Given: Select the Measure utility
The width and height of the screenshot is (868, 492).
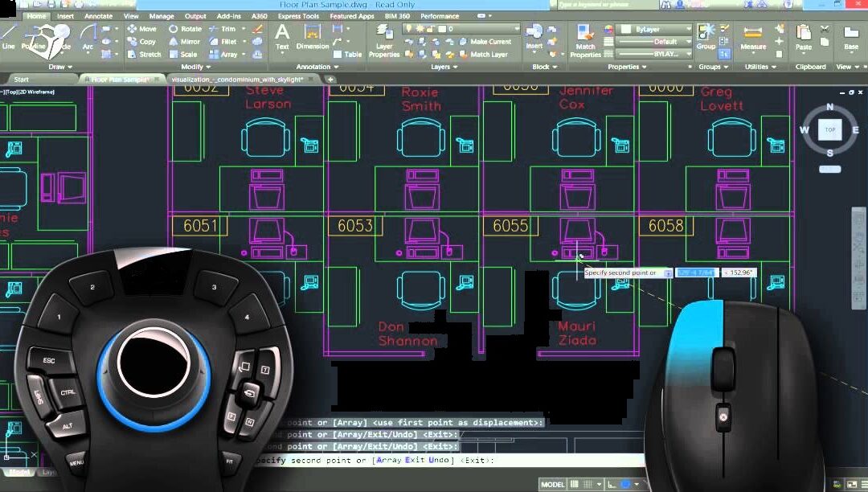Looking at the screenshot, I should (x=753, y=38).
